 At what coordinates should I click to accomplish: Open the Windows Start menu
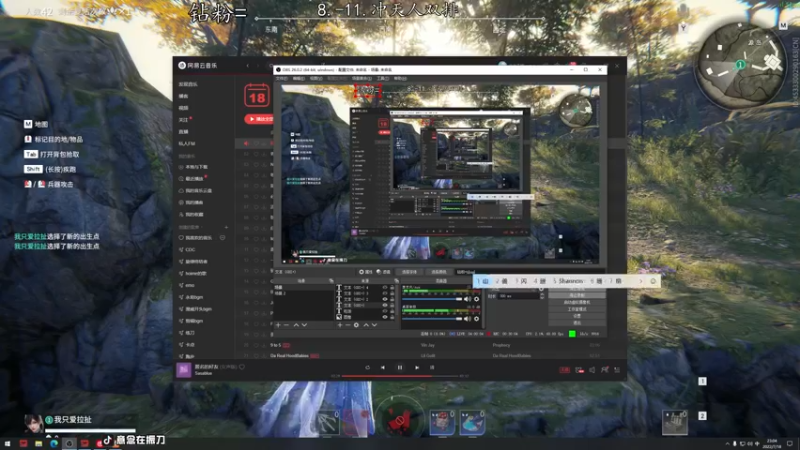[7, 443]
